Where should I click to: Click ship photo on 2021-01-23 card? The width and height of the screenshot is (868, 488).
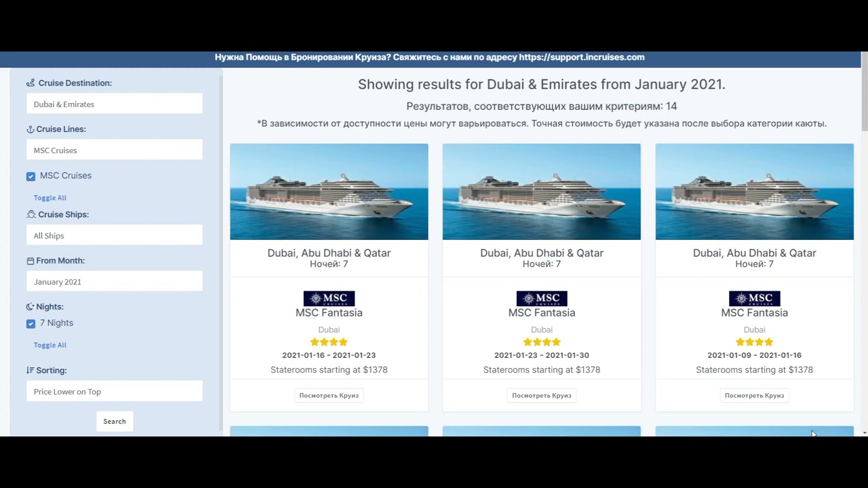[542, 192]
